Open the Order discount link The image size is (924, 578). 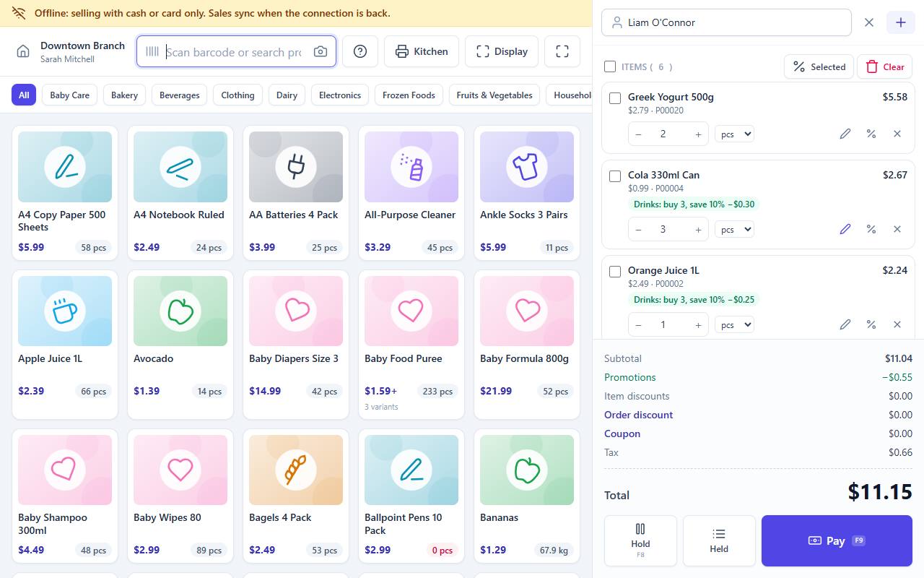(x=638, y=415)
